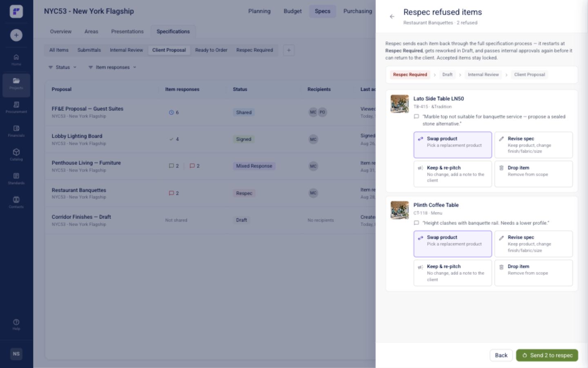
Task: Click the plus create button in sidebar
Action: click(16, 35)
